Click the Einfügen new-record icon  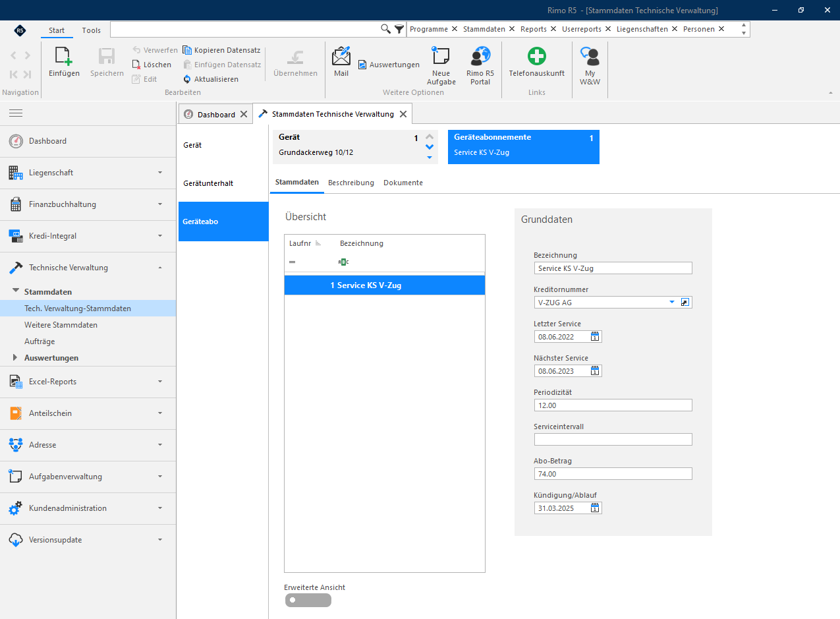coord(64,56)
